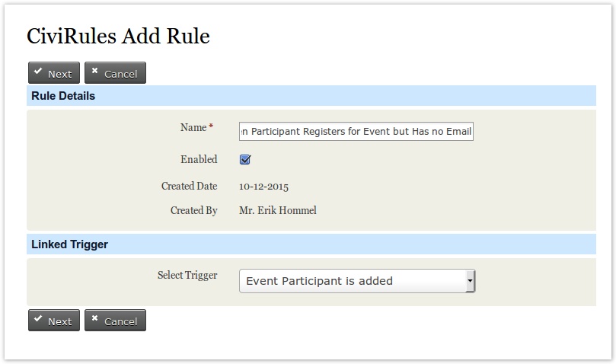Click the Created Date value 10-12-2015
The height and width of the screenshot is (364, 616).
[263, 187]
